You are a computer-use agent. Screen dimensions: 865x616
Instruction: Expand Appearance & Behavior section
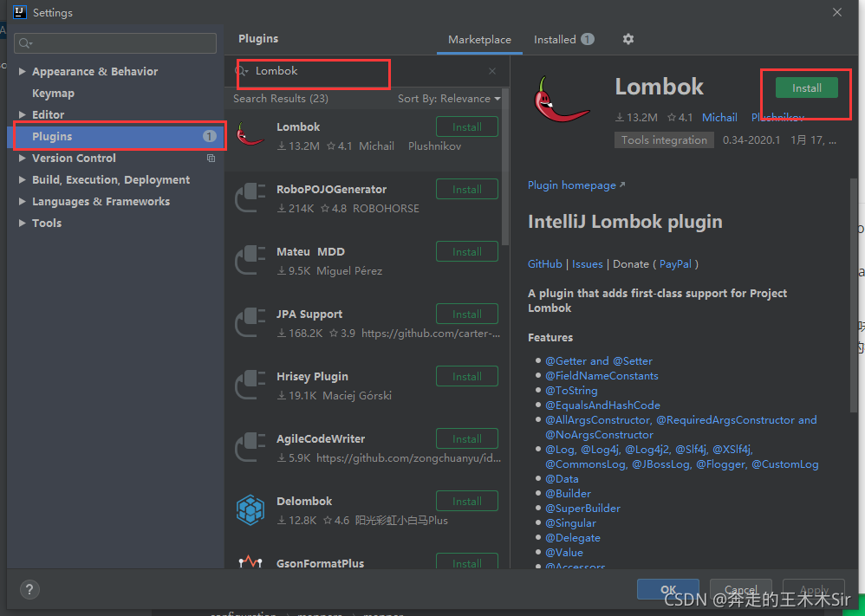tap(22, 71)
